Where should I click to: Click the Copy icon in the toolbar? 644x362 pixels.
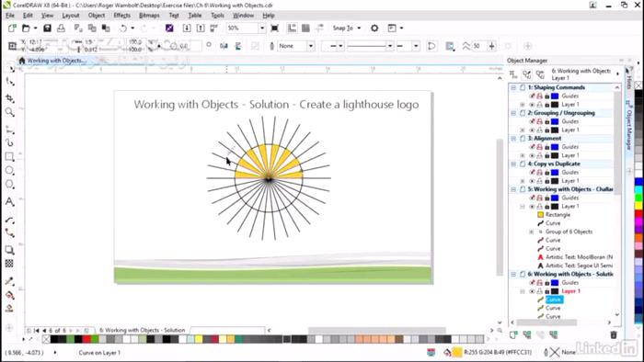click(92, 28)
